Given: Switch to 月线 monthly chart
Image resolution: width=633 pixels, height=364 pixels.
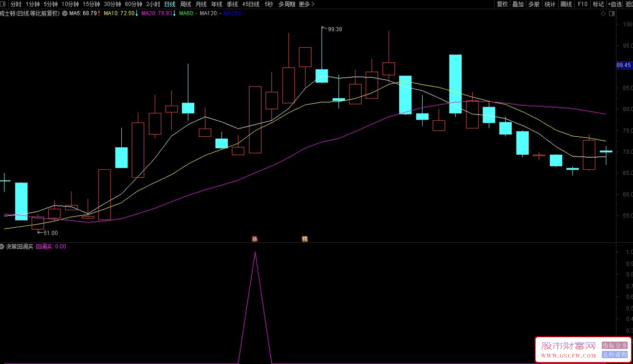Looking at the screenshot, I should point(201,4).
